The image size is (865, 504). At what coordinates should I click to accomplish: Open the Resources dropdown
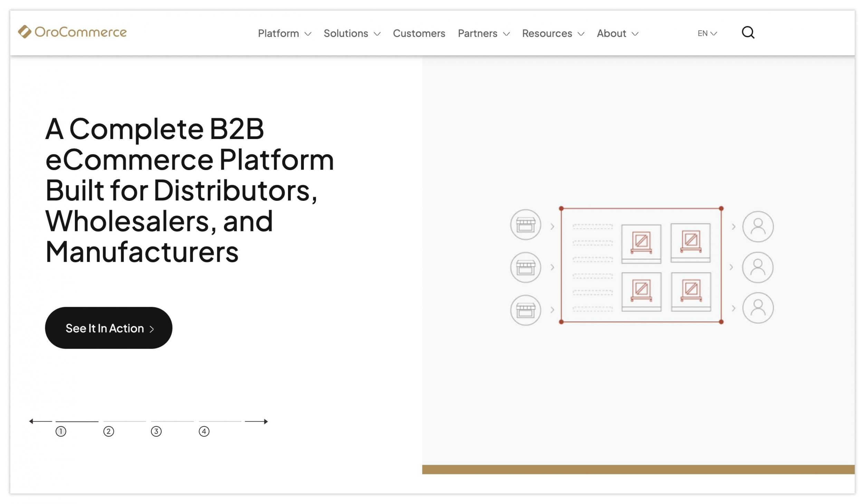pyautogui.click(x=553, y=33)
